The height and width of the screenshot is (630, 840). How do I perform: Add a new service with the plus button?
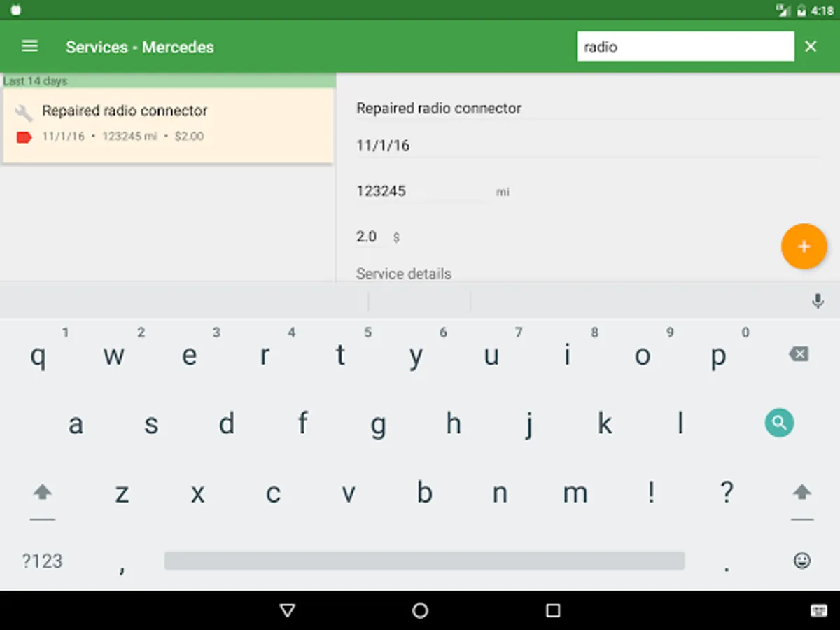tap(804, 246)
